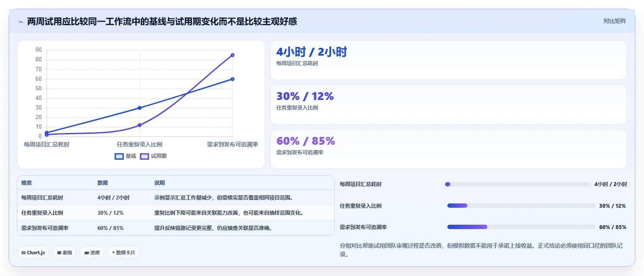Click the chart x-axis label 每周项目汇总耗时
Viewport: 644px width, 276px height.
pos(47,144)
